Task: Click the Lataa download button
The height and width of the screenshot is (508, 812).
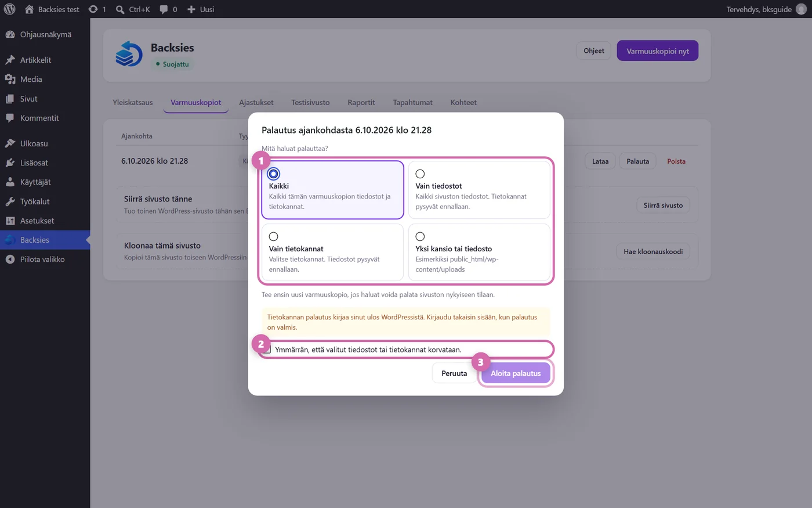Action: coord(600,161)
